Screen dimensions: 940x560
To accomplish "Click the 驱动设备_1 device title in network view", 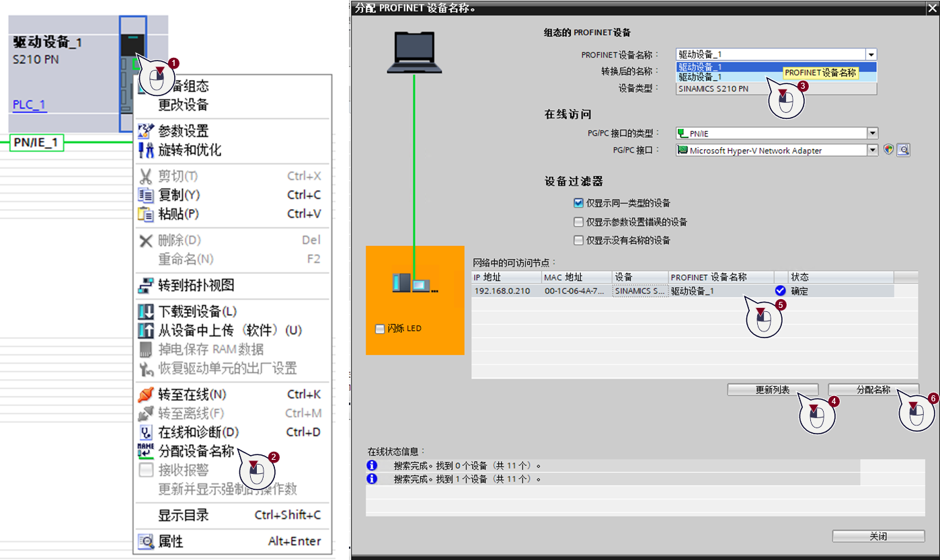I will 48,42.
